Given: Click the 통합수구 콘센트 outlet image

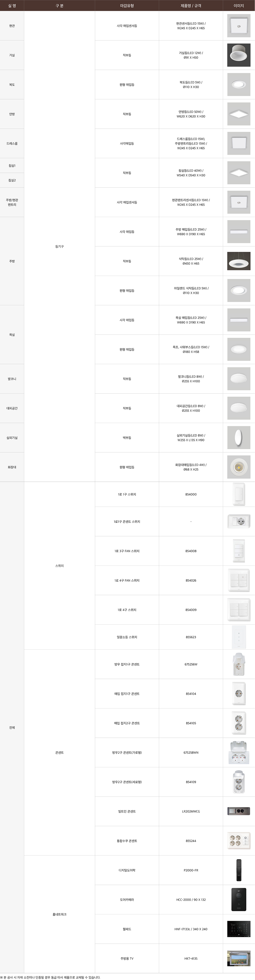Looking at the screenshot, I should click(239, 841).
